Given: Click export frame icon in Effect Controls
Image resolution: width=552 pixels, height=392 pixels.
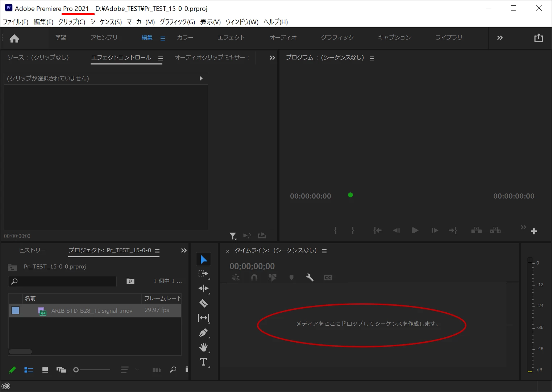Looking at the screenshot, I should click(262, 236).
